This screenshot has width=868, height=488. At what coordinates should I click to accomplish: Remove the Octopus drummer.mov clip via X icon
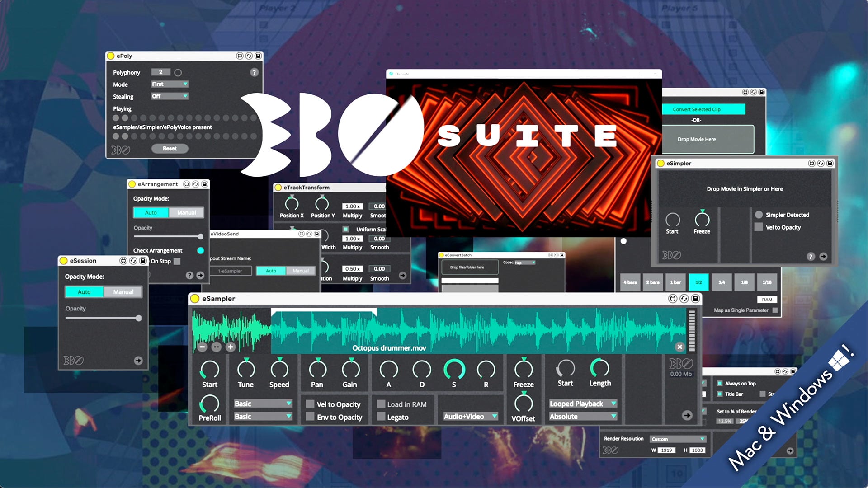679,347
